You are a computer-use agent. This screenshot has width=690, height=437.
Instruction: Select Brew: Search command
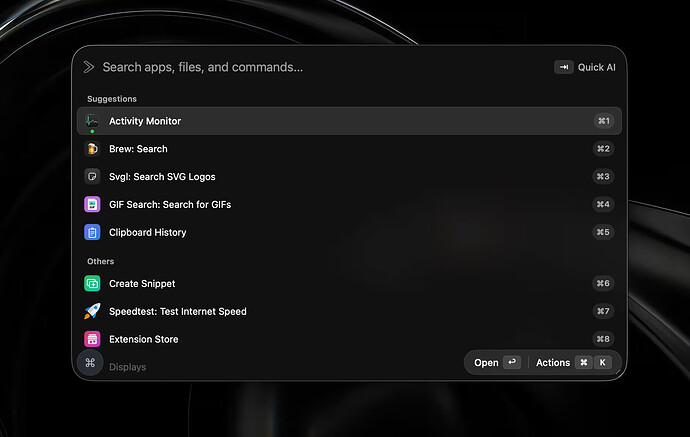349,149
